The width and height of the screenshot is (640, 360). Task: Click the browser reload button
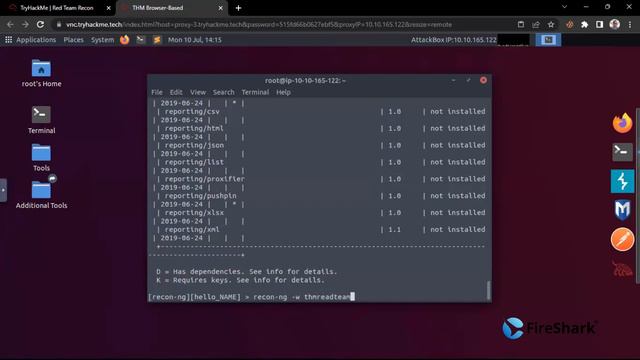[x=40, y=24]
